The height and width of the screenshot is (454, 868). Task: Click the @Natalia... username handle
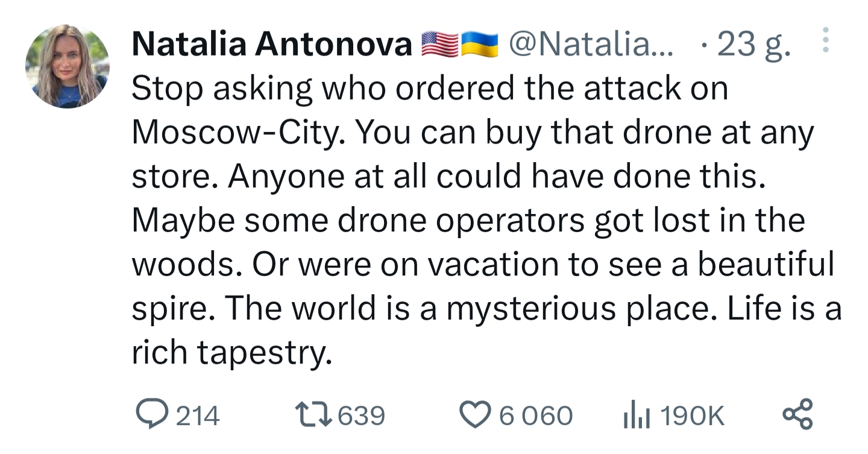tap(592, 44)
